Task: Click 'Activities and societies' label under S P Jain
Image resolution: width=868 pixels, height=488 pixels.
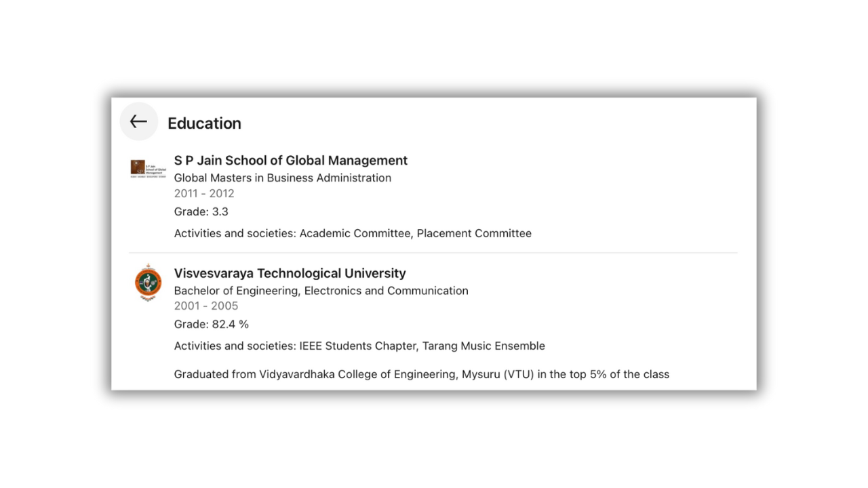Action: [x=234, y=233]
